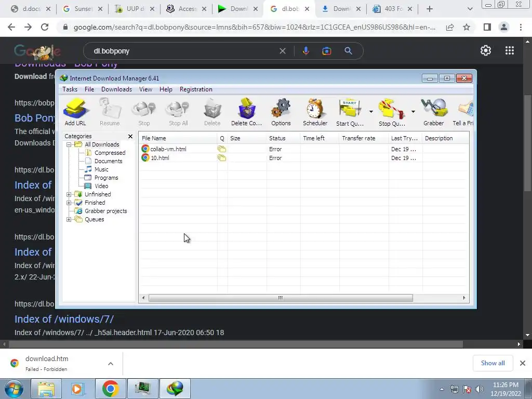Screen dimensions: 532x399
Task: Open the View menu
Action: tap(145, 89)
